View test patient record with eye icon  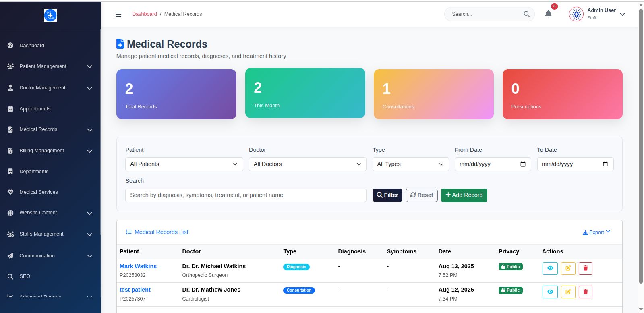click(550, 292)
